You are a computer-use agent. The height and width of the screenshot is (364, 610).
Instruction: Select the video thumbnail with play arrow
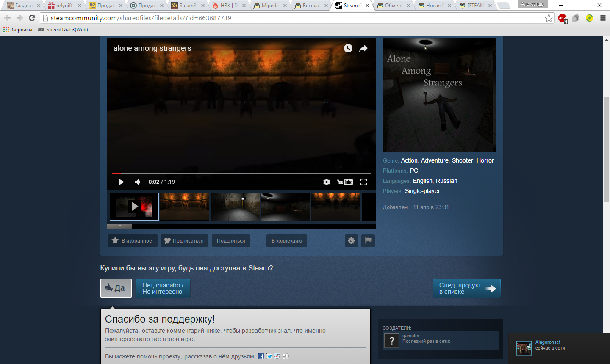[x=134, y=207]
